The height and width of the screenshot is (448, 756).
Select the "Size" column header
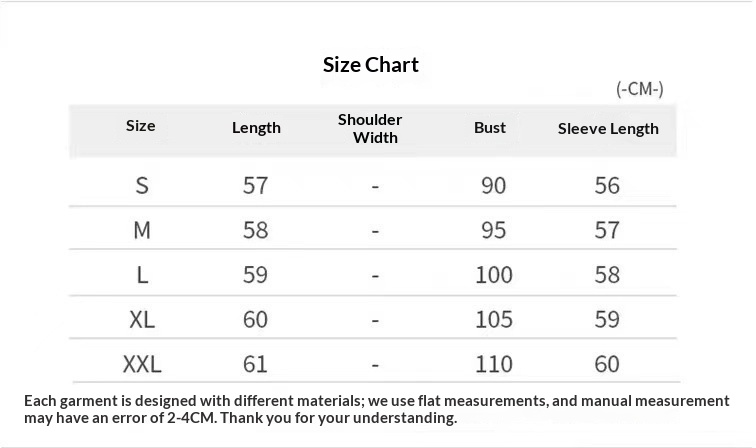[141, 126]
